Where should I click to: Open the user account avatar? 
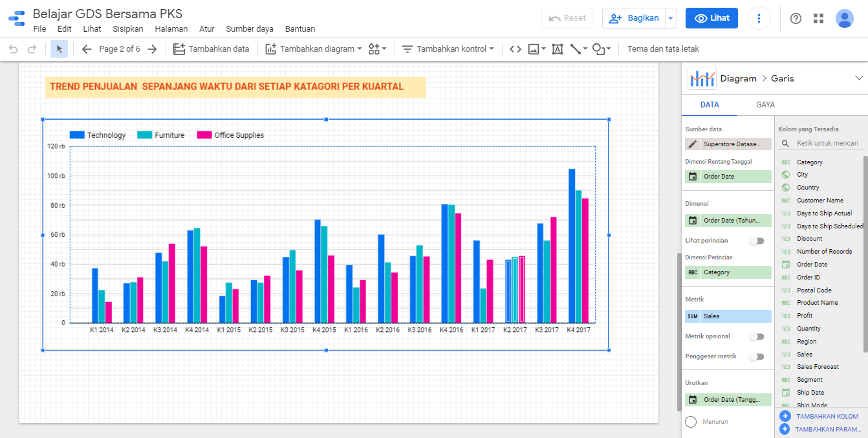click(x=845, y=18)
